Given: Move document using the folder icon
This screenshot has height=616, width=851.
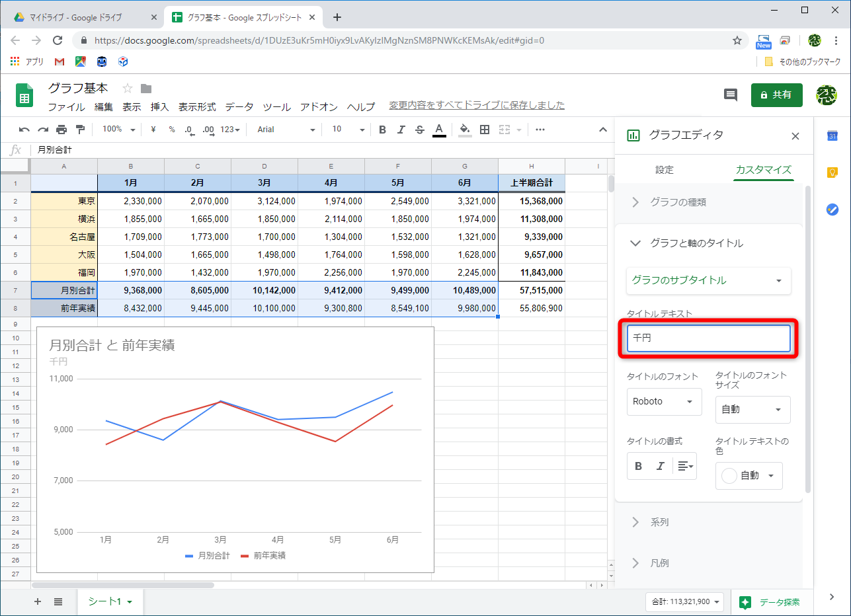Looking at the screenshot, I should (x=146, y=89).
